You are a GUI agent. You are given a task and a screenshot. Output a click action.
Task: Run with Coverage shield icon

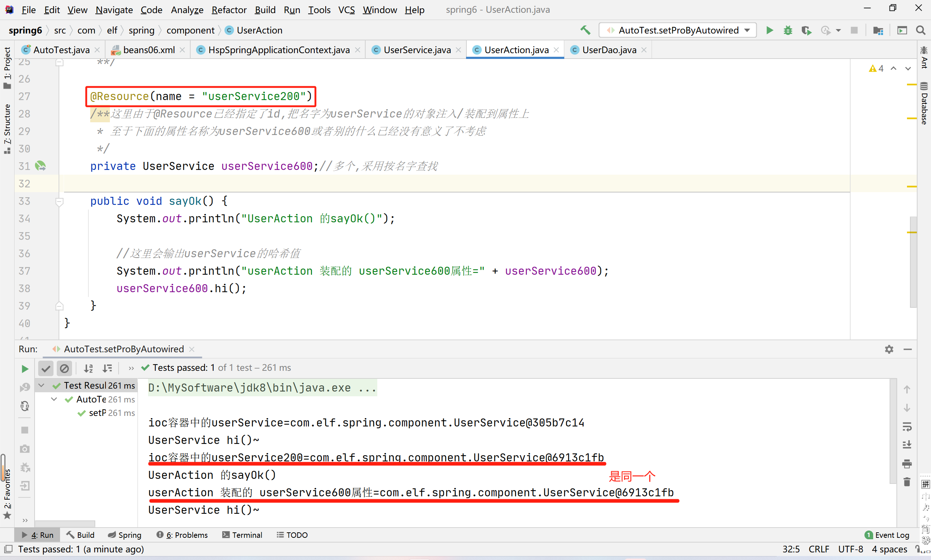806,30
